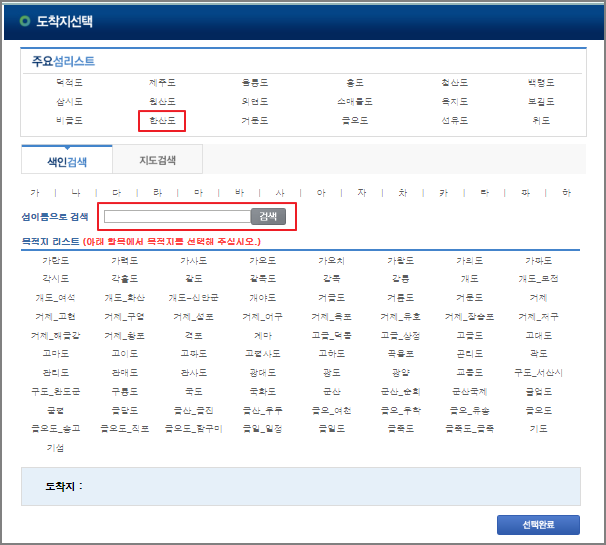Filter index by 사
The height and width of the screenshot is (545, 606).
280,192
